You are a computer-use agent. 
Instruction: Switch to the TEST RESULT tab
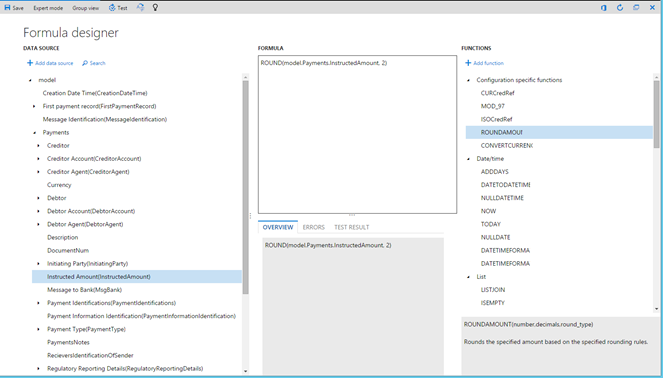[351, 227]
